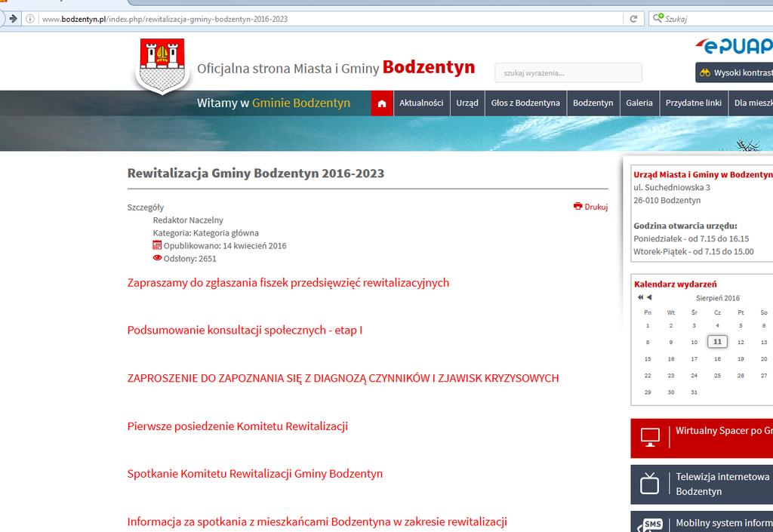This screenshot has height=532, width=773.
Task: Open the Spotkanie Komitetu Rewitalizacji Gminy Bodzentyn link
Action: (255, 474)
